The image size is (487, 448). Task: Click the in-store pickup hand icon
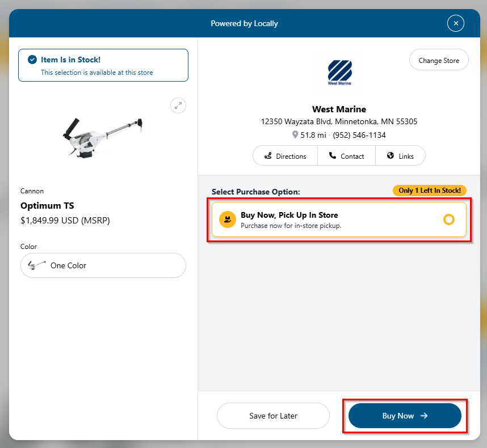click(x=228, y=219)
